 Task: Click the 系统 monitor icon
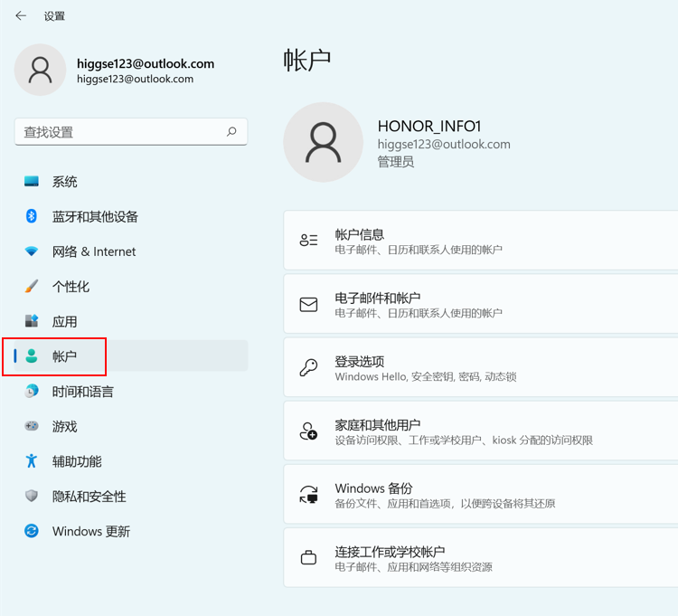point(32,182)
